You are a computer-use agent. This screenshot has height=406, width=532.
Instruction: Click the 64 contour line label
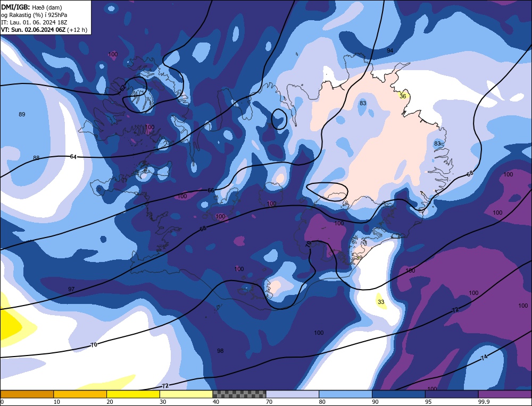click(x=73, y=157)
